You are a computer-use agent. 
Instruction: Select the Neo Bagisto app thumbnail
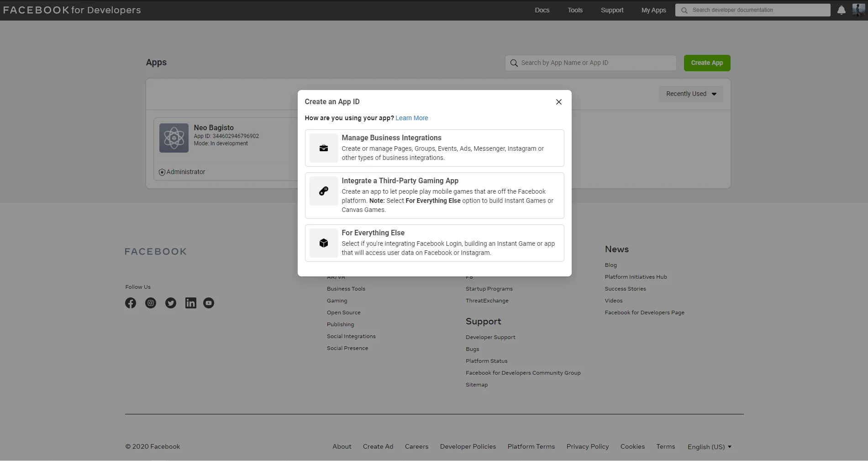click(x=174, y=138)
